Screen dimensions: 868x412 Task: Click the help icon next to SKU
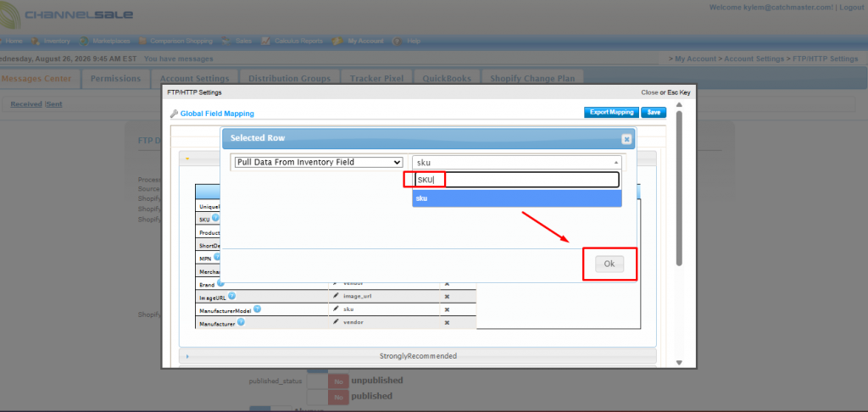215,218
